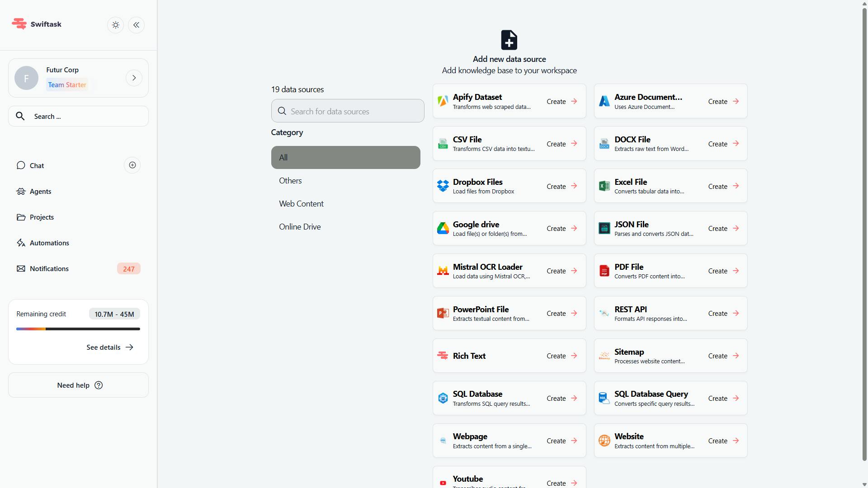Click the Google drive icon
Screen dimensions: 868x488
443,228
